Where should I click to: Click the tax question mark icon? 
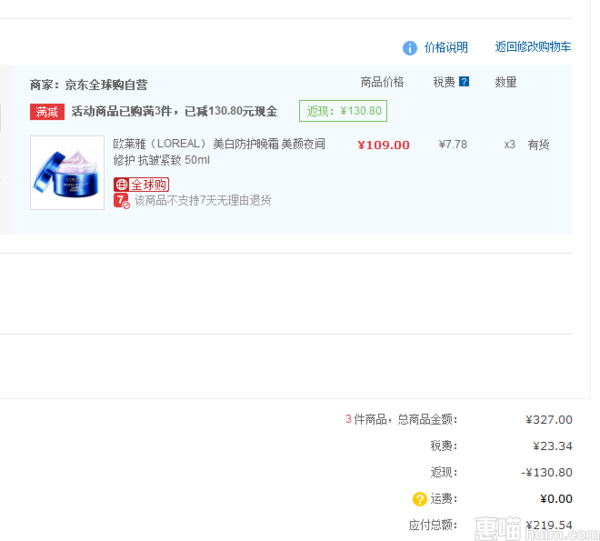(464, 81)
